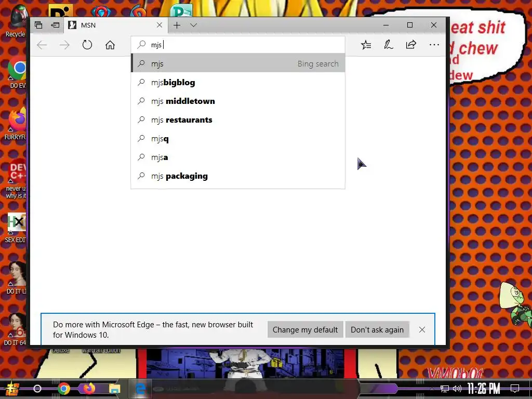This screenshot has width=532, height=399.
Task: Choose the mjs restaurants suggestion
Action: pyautogui.click(x=238, y=120)
